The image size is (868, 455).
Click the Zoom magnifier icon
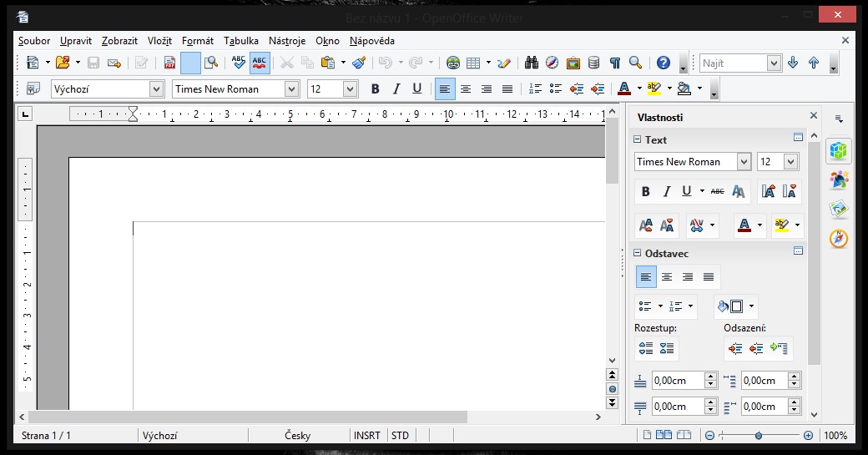click(635, 63)
